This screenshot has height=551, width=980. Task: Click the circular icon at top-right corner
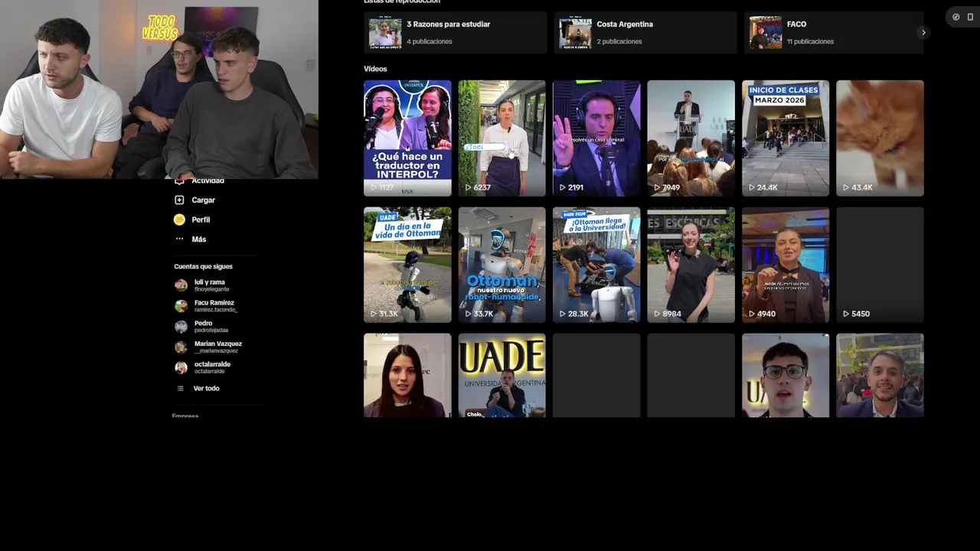click(955, 17)
